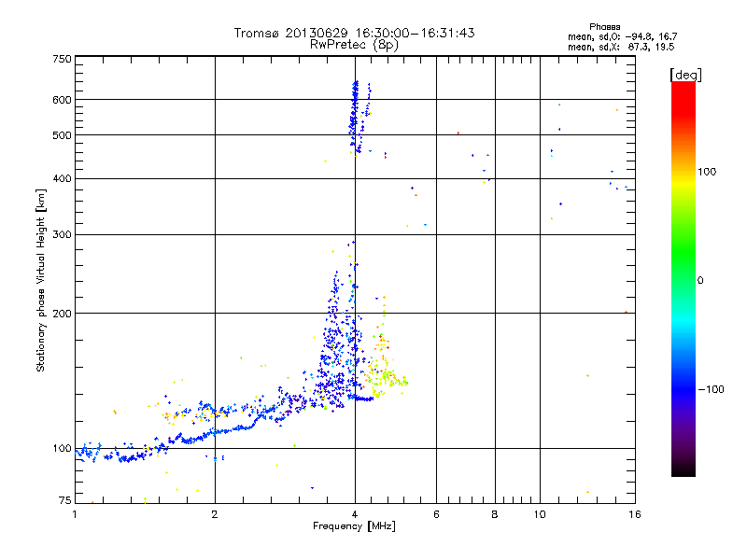
Task: Click the y-axis label '400'
Action: click(x=62, y=178)
